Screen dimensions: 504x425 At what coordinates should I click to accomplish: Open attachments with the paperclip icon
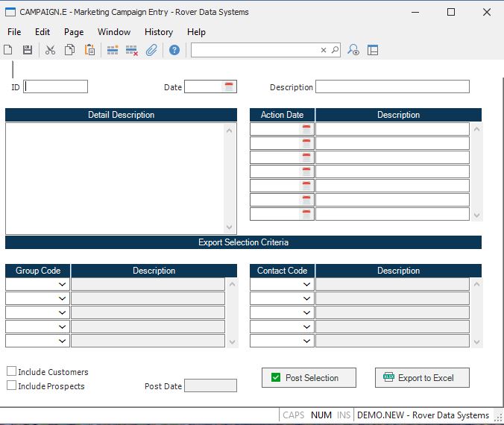[151, 50]
